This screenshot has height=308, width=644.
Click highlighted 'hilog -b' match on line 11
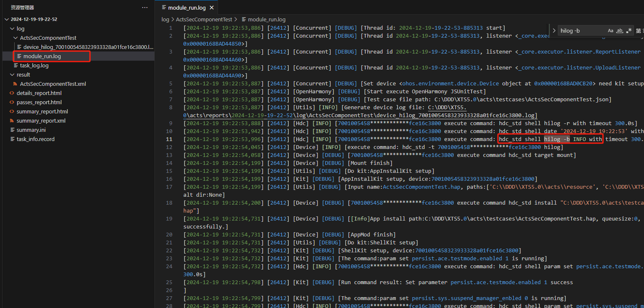click(557, 139)
